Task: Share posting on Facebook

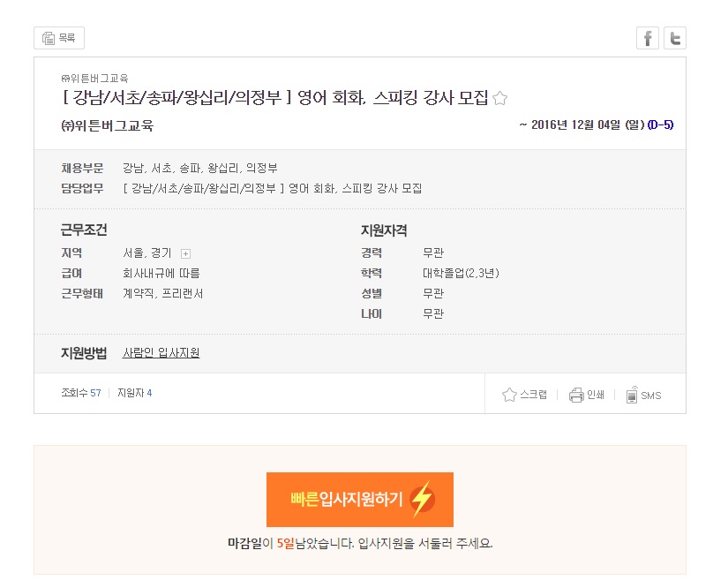Action: coord(648,38)
